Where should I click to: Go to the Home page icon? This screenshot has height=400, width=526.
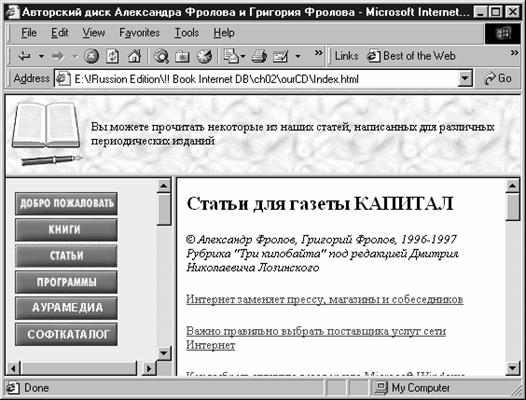point(135,56)
